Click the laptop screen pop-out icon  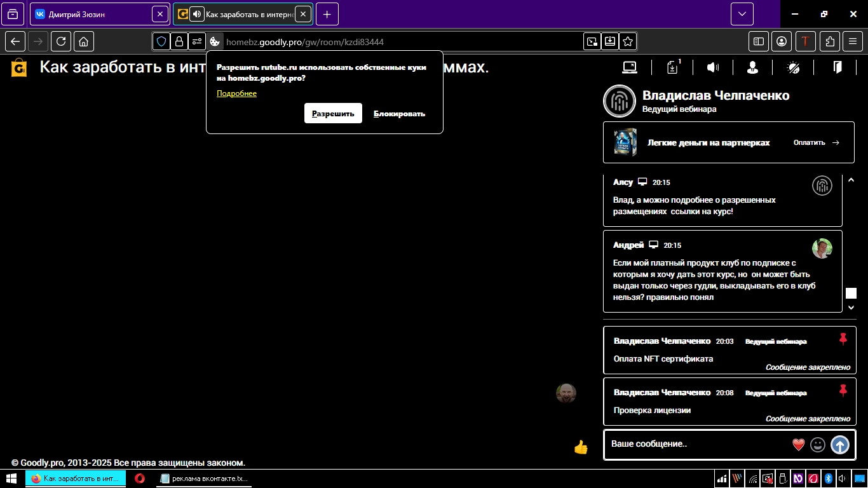click(630, 67)
